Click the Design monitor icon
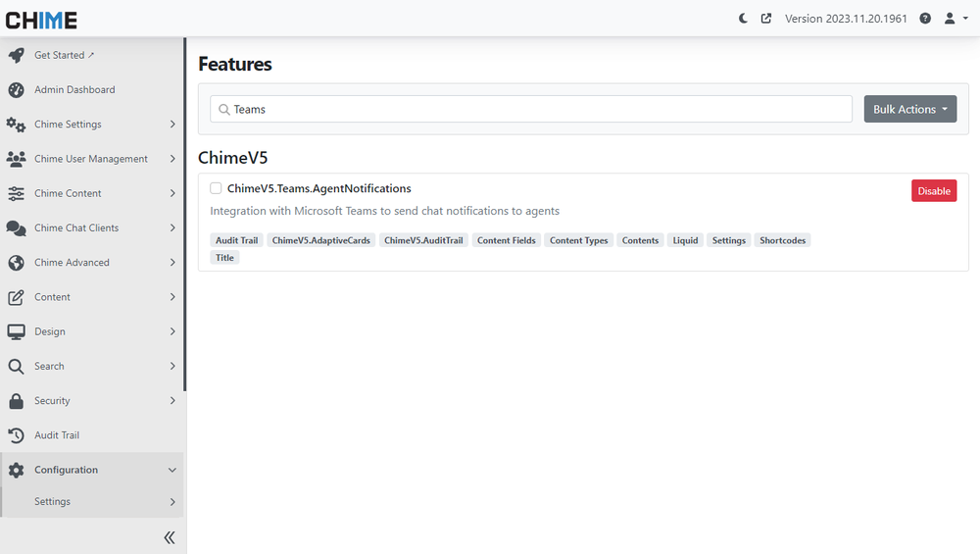 [17, 331]
